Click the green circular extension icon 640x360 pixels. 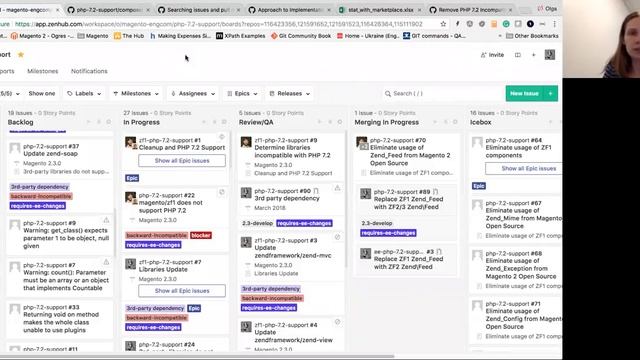(506, 24)
